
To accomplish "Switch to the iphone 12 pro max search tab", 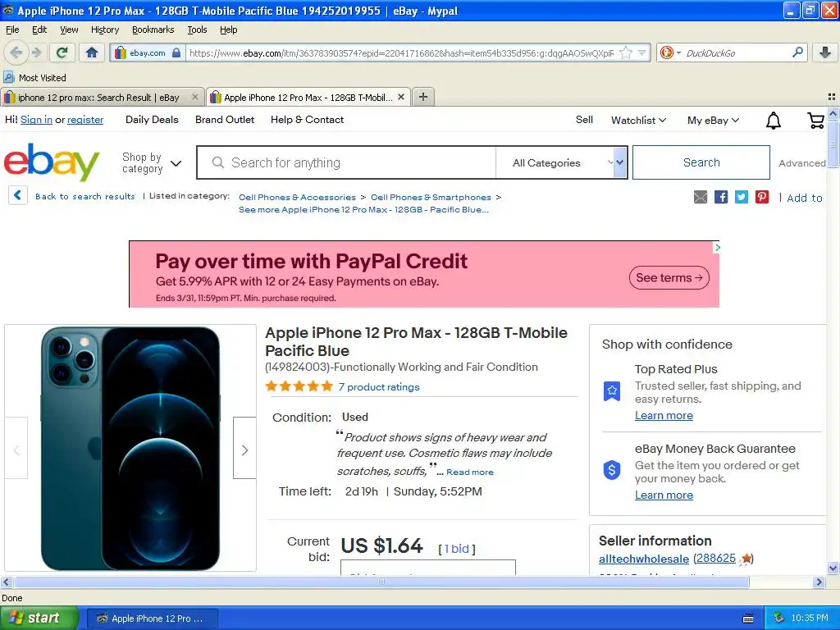I will (98, 98).
